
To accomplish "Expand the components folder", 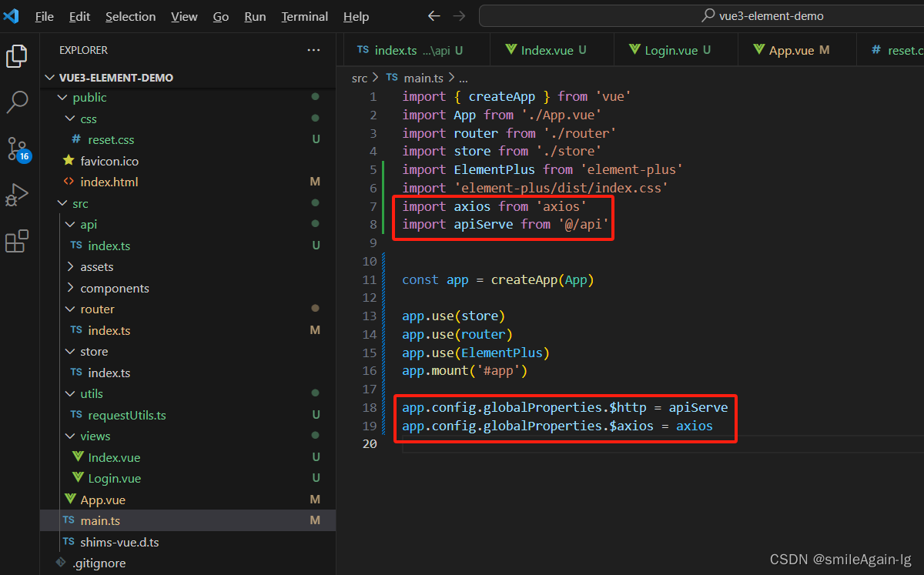I will click(114, 289).
